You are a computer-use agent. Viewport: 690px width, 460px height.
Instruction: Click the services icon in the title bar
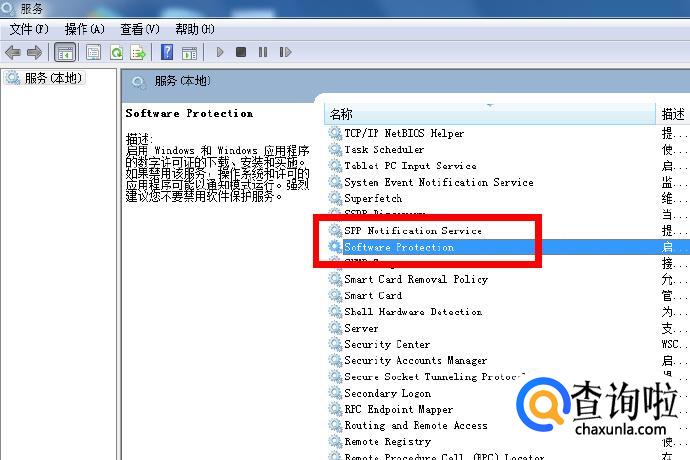coord(7,7)
